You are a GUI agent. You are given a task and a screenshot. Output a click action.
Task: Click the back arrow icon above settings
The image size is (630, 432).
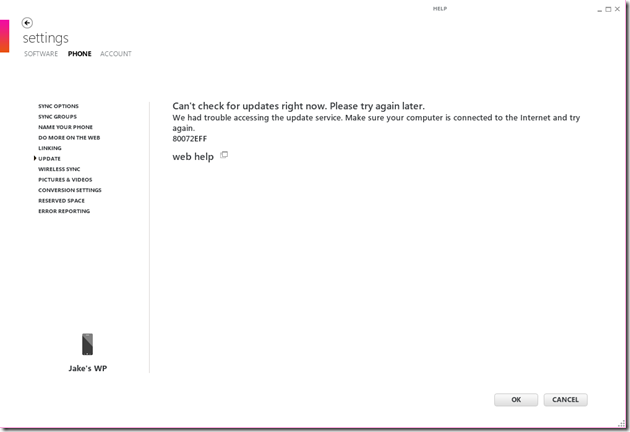point(27,23)
